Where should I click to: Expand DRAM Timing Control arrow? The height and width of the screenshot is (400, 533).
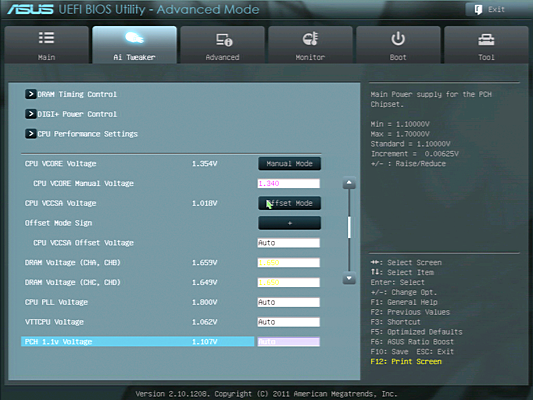[30, 94]
